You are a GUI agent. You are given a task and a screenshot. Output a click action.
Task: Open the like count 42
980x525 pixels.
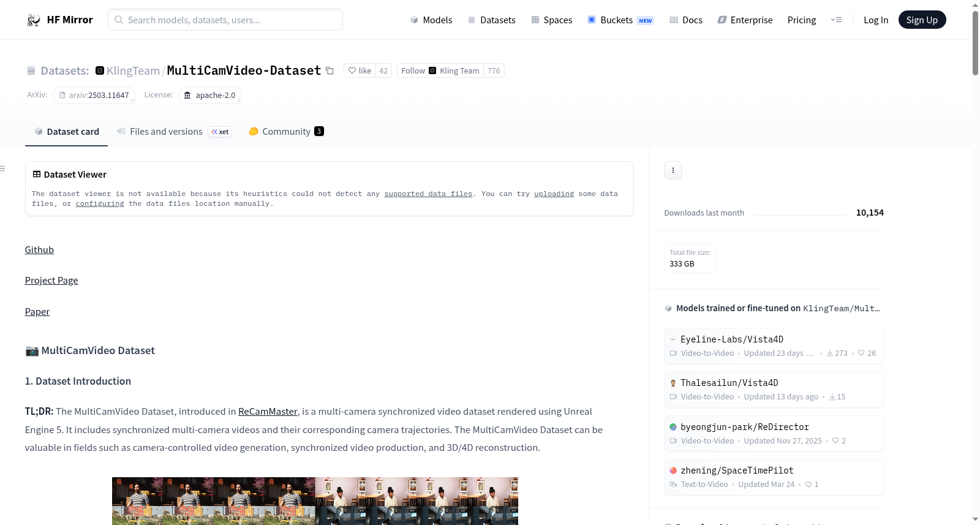tap(383, 70)
